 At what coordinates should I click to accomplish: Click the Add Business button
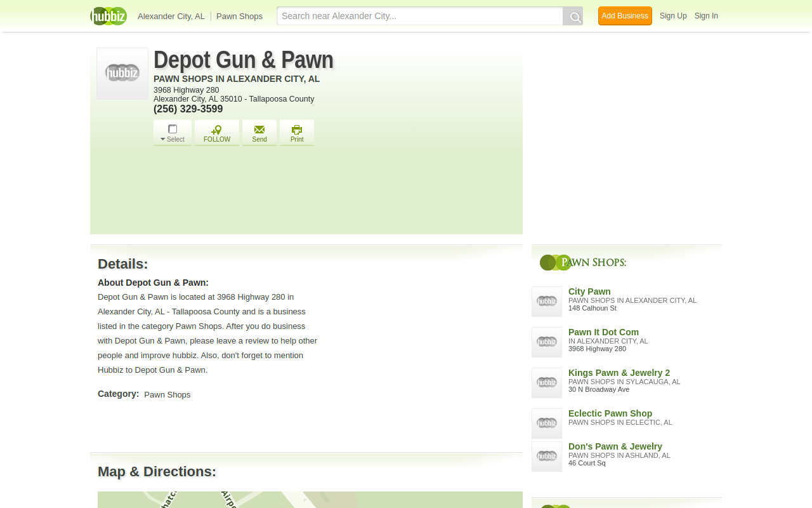point(625,16)
